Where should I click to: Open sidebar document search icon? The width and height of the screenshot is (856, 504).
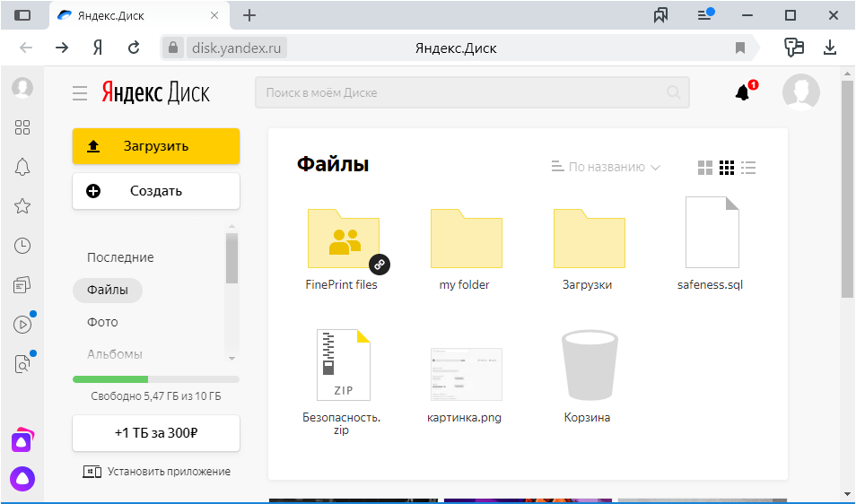(22, 364)
